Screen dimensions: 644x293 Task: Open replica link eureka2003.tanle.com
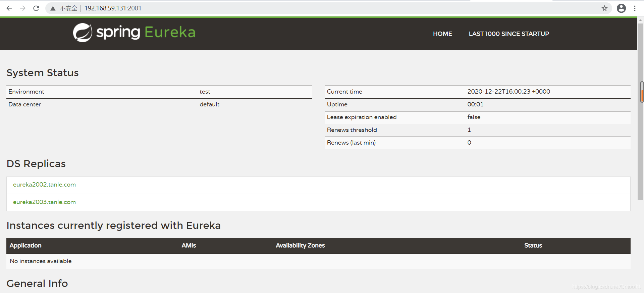click(x=44, y=202)
